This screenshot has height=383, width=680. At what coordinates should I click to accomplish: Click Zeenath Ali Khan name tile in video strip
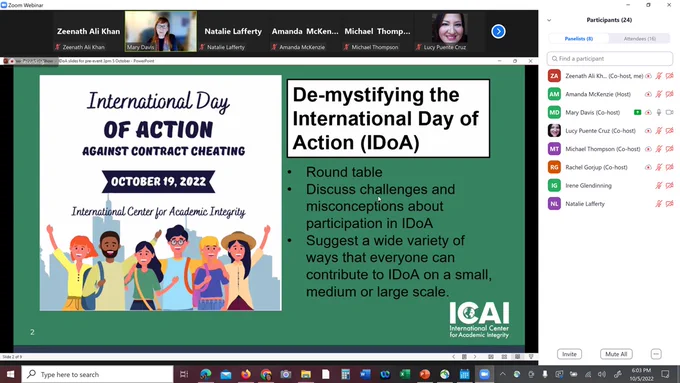pyautogui.click(x=88, y=31)
